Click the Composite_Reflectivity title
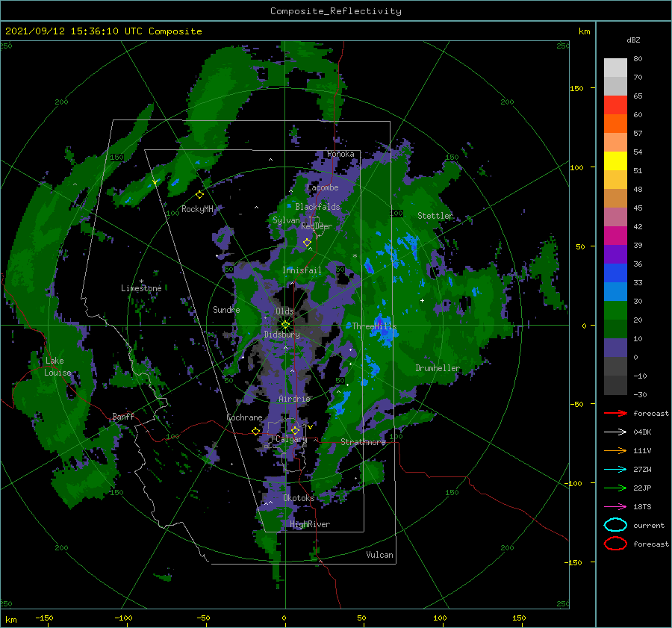Image resolution: width=672 pixels, height=628 pixels. tap(336, 11)
